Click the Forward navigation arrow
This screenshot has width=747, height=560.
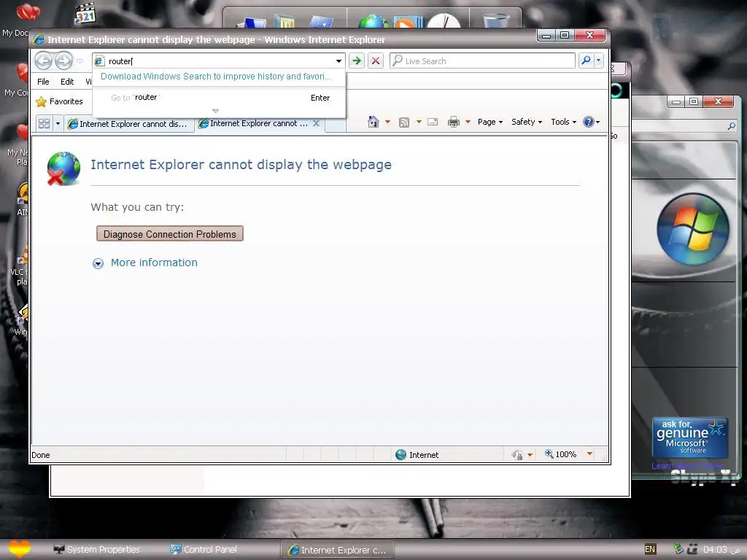tap(63, 61)
